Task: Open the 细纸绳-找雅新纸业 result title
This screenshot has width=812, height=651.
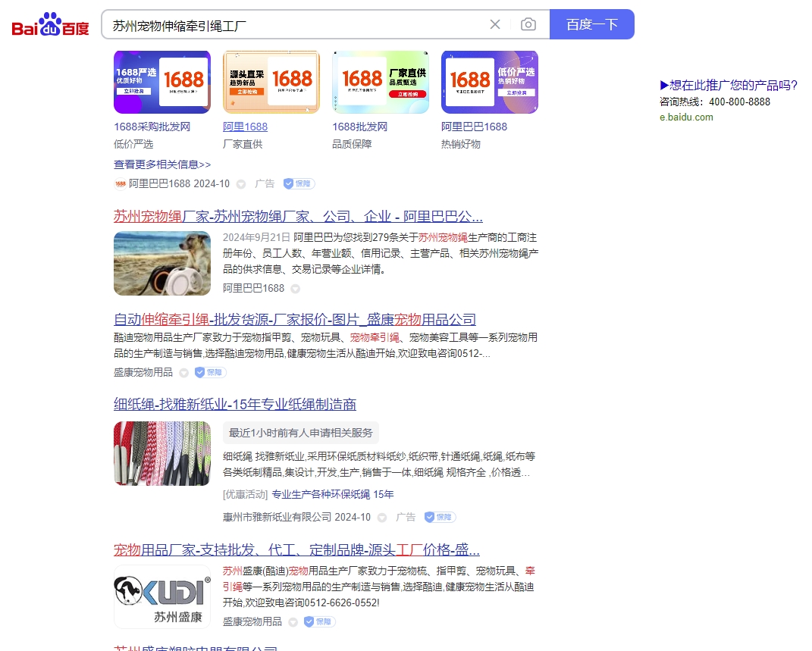Action: coord(235,405)
